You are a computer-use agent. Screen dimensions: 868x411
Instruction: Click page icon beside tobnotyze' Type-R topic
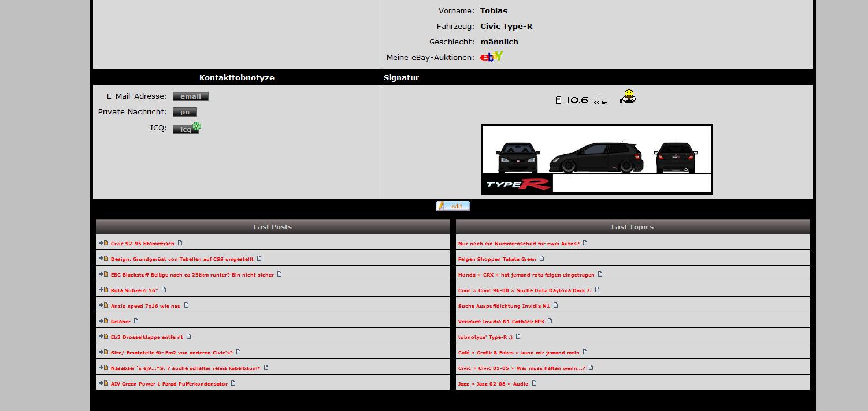(518, 337)
